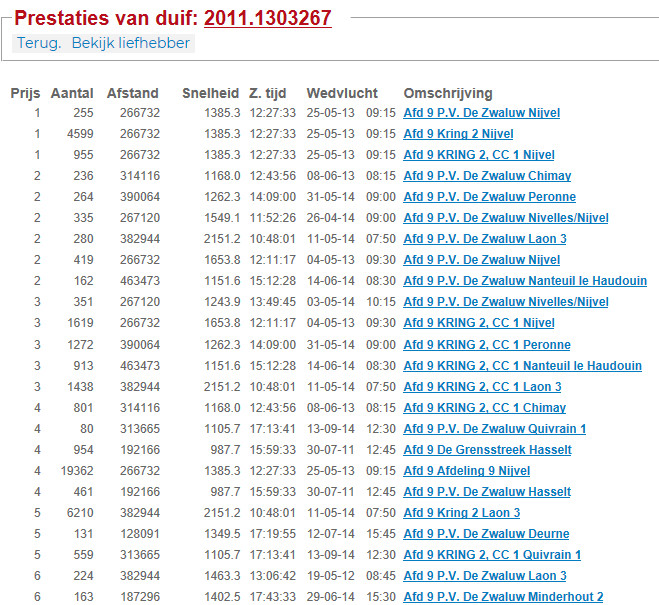Image resolution: width=659 pixels, height=605 pixels.
Task: Select the distance value 314116 in the 236 birds row
Action: point(140,176)
